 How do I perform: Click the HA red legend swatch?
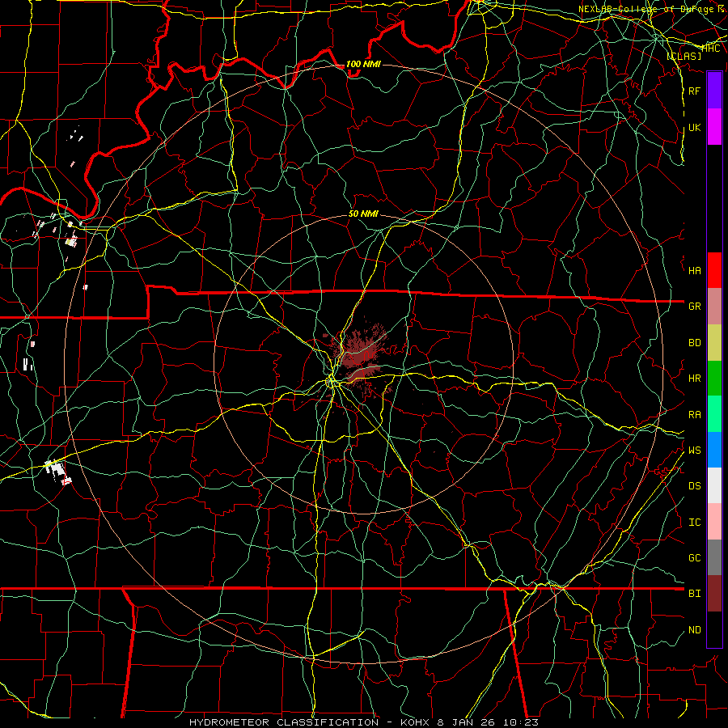pos(714,270)
